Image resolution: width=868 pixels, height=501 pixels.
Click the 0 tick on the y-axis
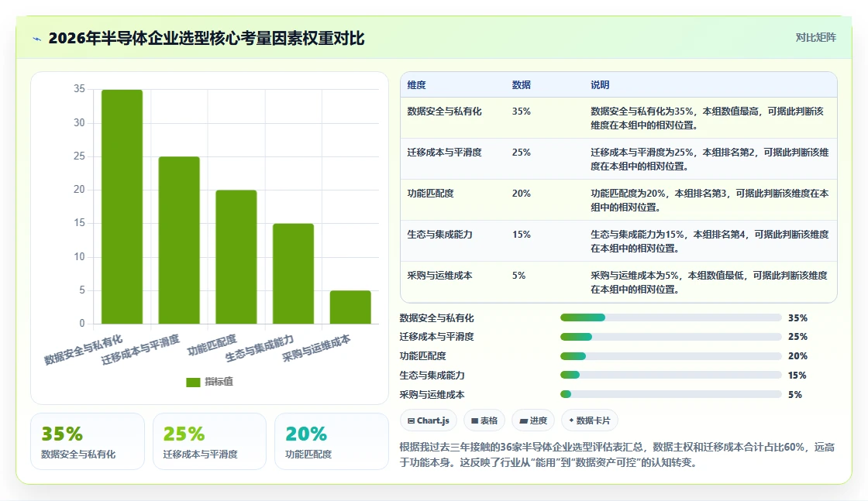click(x=82, y=323)
